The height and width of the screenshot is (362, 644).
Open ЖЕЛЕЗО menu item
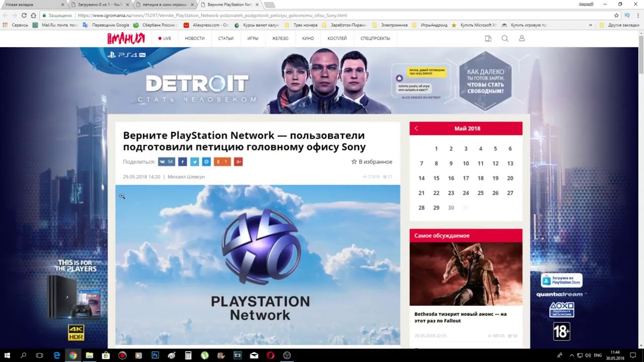280,38
